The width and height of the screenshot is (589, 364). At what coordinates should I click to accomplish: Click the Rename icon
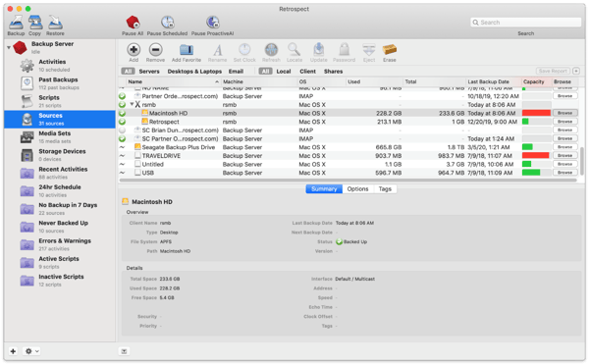point(218,49)
